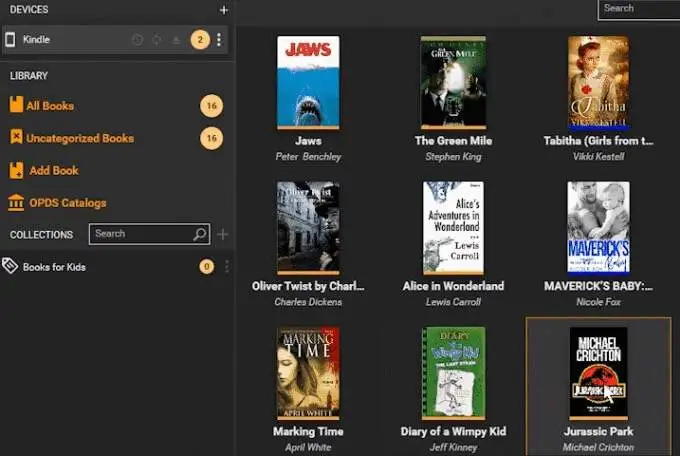Select the Tabitha book cover
The image size is (680, 456).
598,83
